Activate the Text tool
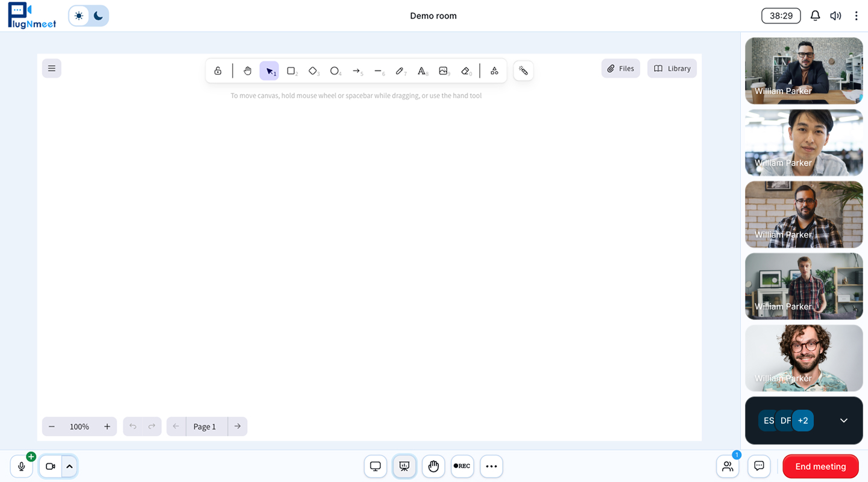The image size is (868, 482). 422,70
